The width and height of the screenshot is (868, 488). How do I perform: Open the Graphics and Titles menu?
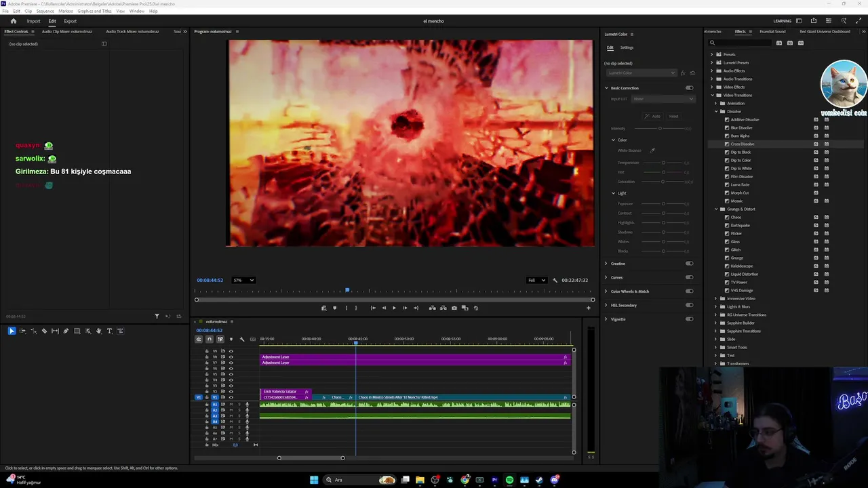95,11
